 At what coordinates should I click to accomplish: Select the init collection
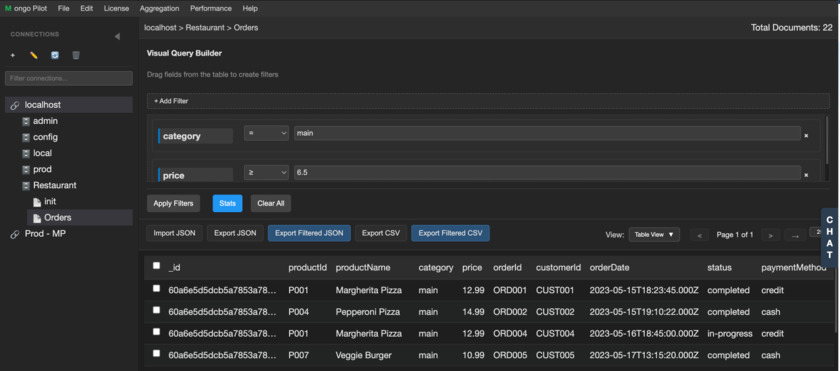point(50,201)
